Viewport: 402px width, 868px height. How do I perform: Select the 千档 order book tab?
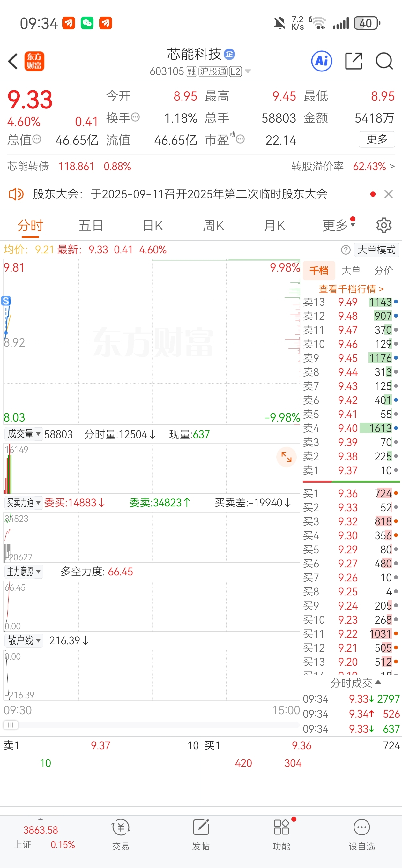(319, 270)
